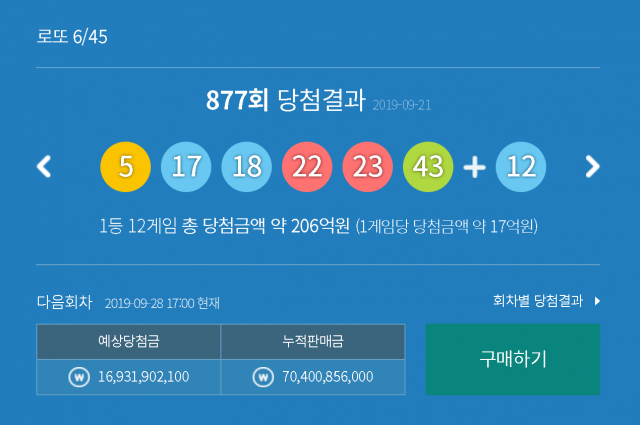Click the red ball number 23
640x425 pixels.
tap(367, 167)
